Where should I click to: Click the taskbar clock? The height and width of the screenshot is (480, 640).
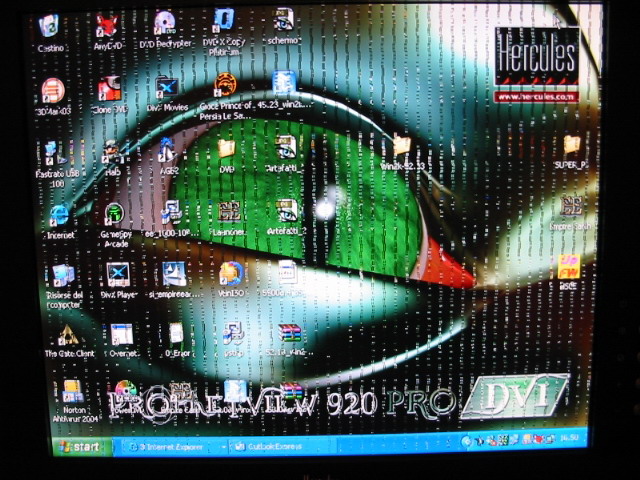coord(569,438)
